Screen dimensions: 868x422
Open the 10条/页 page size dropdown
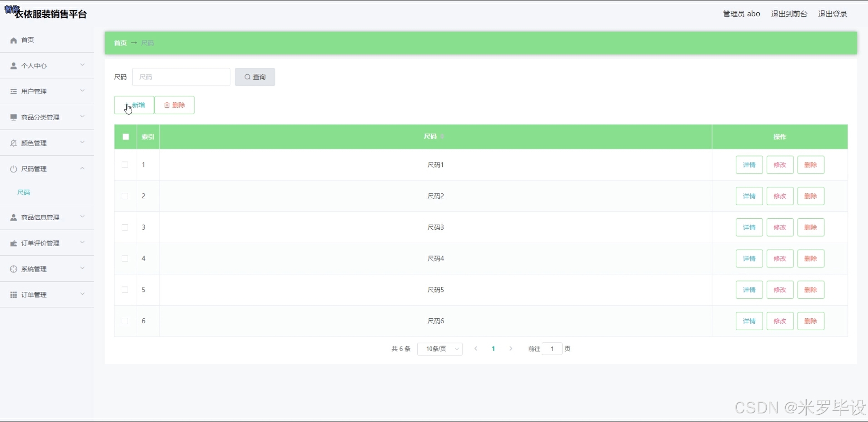coord(439,349)
